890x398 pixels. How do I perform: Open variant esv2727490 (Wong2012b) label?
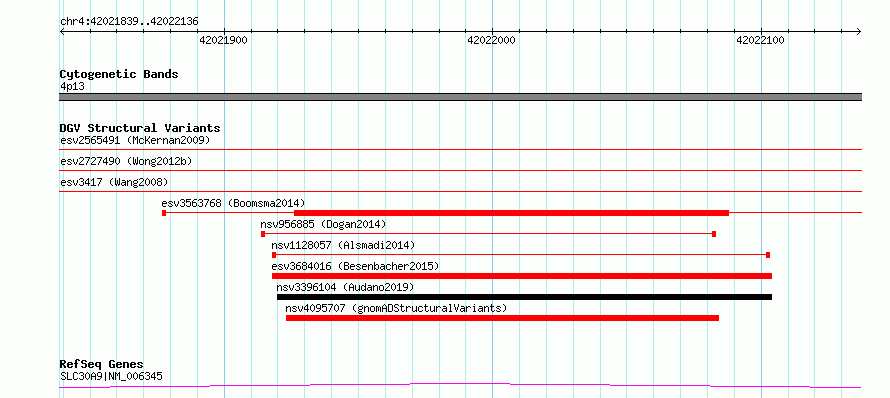tap(126, 161)
